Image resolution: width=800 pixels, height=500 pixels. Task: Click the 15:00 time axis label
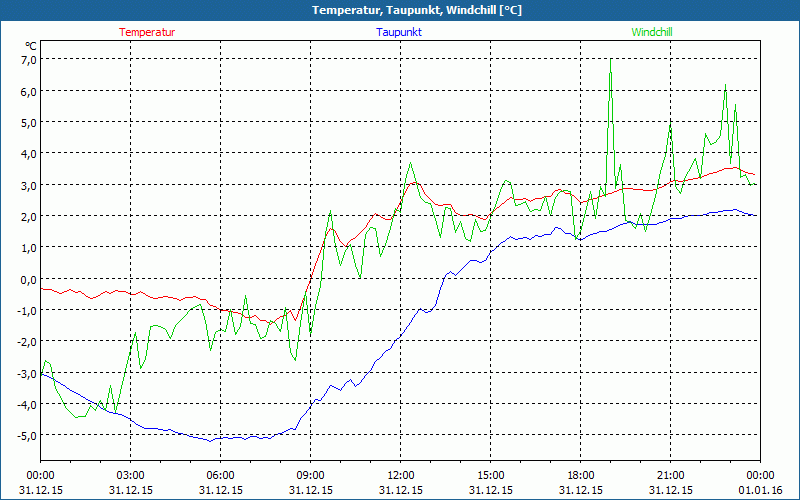tap(491, 476)
